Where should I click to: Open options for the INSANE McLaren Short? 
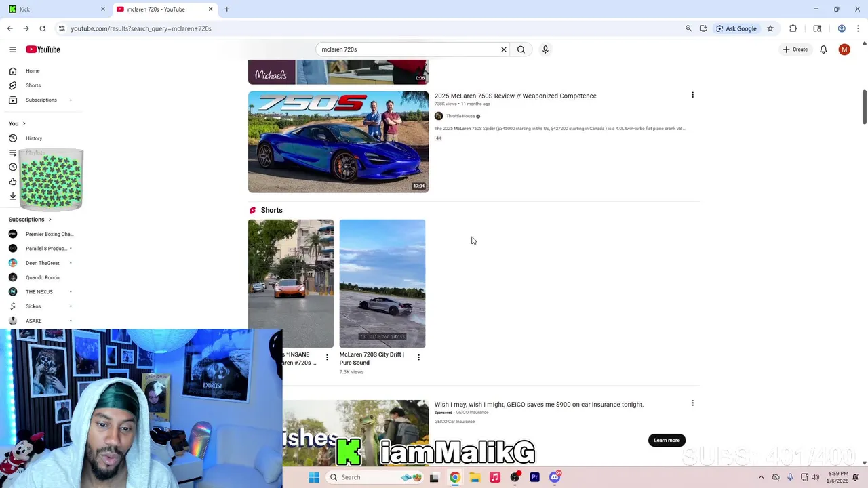point(327,357)
